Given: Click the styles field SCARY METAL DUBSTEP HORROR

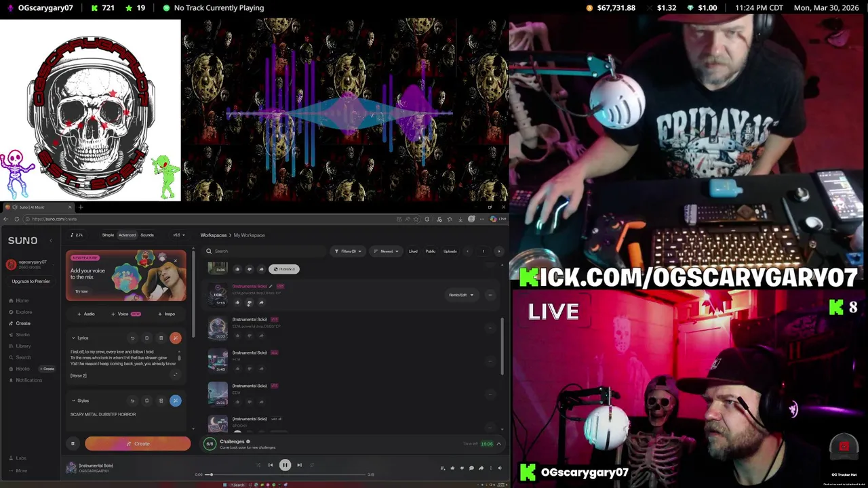Looking at the screenshot, I should (103, 414).
